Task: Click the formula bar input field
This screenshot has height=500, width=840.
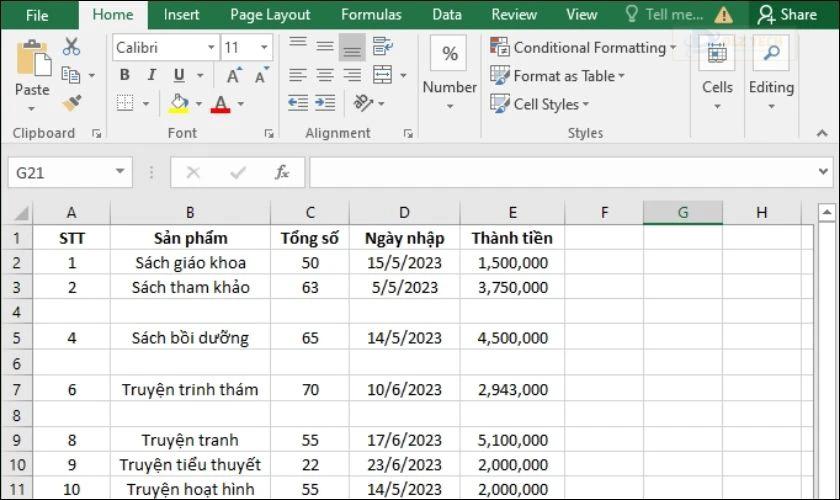Action: (562, 172)
